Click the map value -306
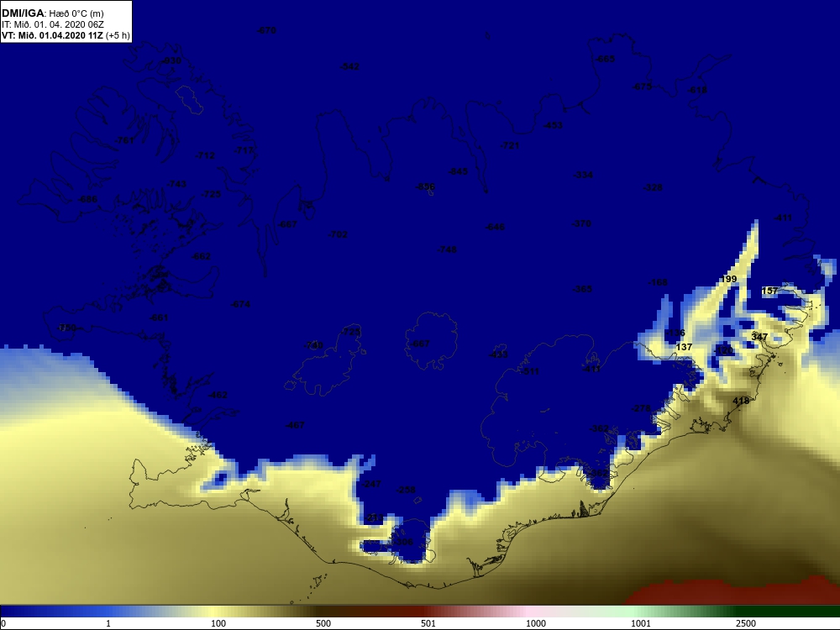The width and height of the screenshot is (840, 630). (x=403, y=542)
